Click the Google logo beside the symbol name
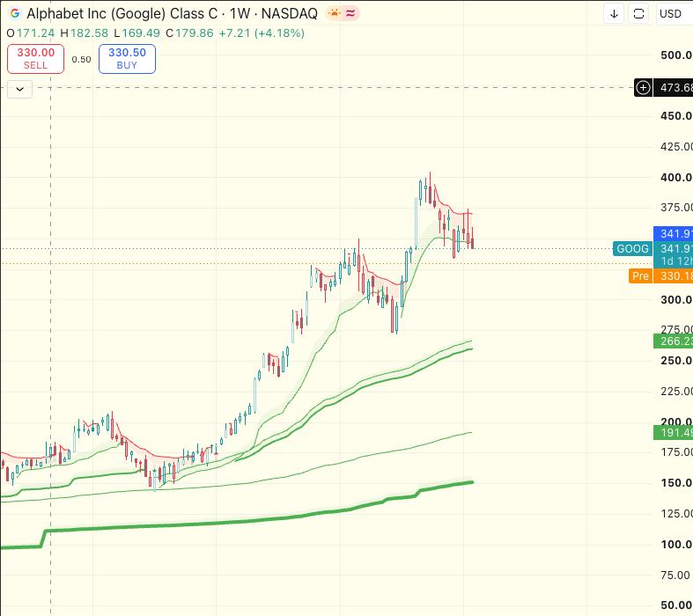Viewport: 693px width, 616px height. (x=15, y=13)
